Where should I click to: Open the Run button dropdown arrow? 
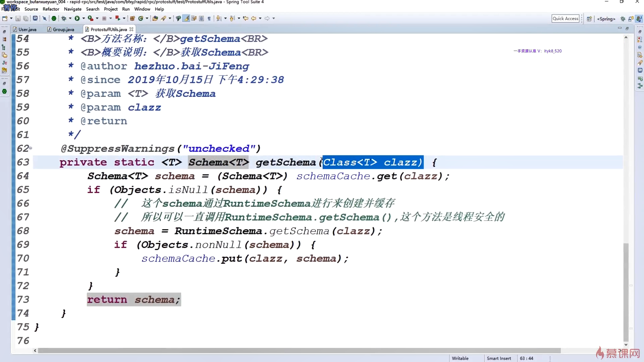coord(84,18)
